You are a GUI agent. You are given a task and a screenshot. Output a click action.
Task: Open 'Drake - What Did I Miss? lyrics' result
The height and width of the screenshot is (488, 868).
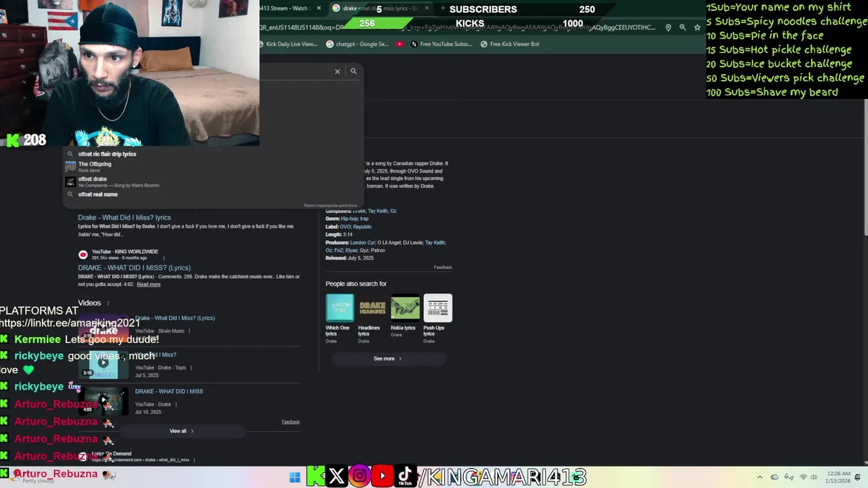pos(124,218)
